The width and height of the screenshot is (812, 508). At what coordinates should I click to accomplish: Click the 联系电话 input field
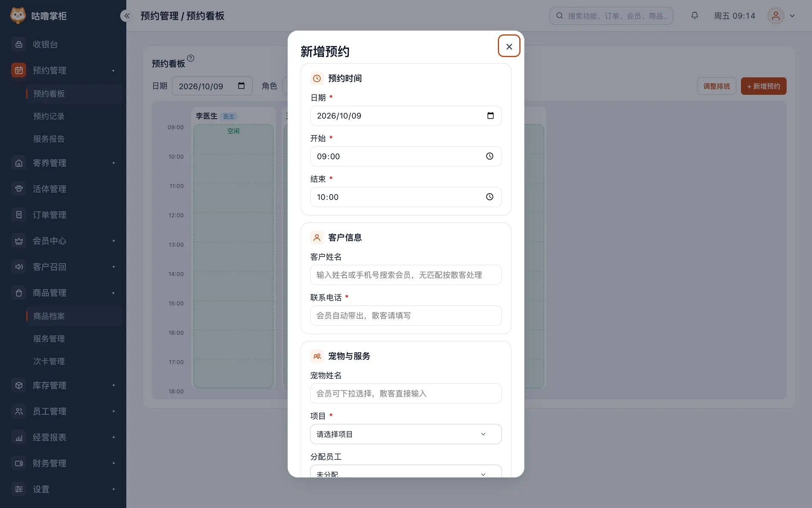point(406,315)
